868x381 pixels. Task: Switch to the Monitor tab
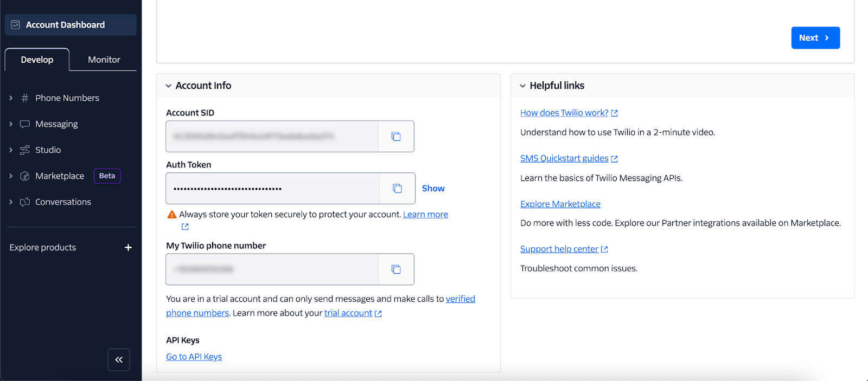point(104,60)
